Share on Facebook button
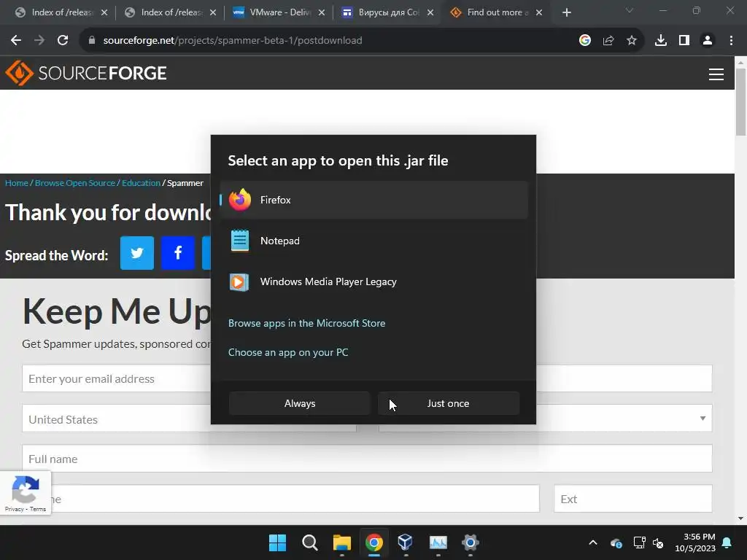Screen dimensions: 747x560 (x=178, y=253)
